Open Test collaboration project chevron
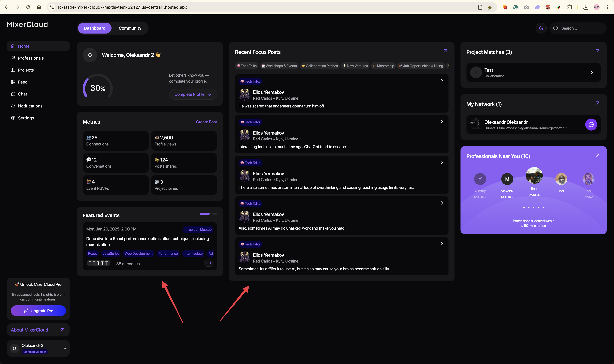Image resolution: width=614 pixels, height=364 pixels. (592, 73)
